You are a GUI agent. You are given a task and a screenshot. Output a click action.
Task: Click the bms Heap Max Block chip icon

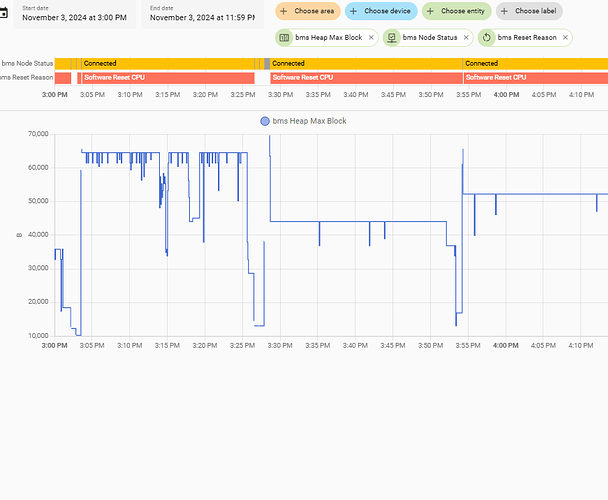coord(284,38)
